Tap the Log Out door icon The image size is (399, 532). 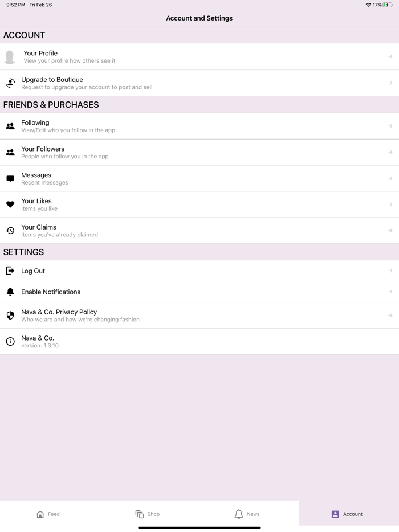pos(10,271)
